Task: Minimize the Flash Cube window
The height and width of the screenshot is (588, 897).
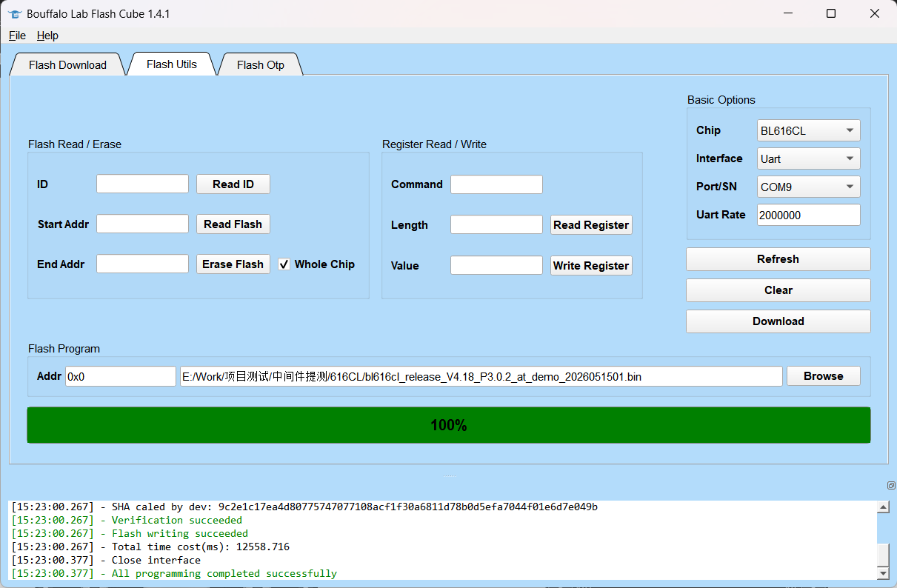Action: (x=787, y=13)
